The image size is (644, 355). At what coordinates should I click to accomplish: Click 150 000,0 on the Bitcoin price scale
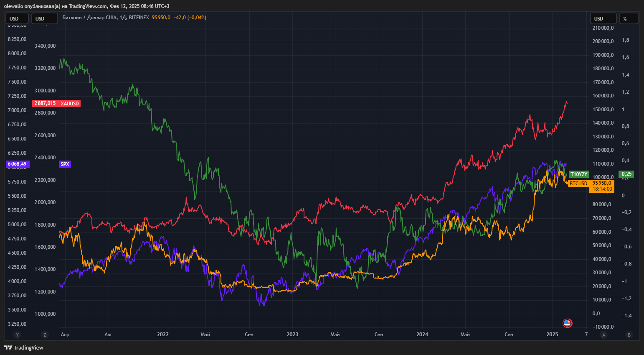[603, 110]
